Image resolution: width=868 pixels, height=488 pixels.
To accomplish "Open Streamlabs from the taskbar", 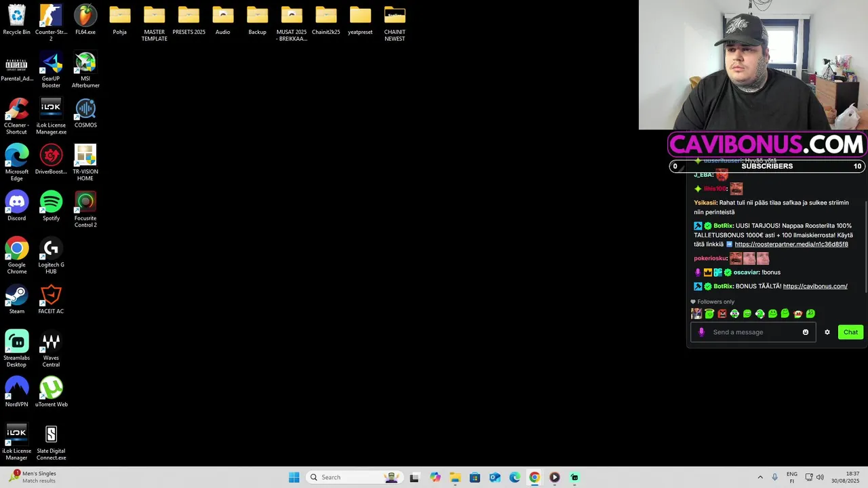I will pyautogui.click(x=574, y=477).
